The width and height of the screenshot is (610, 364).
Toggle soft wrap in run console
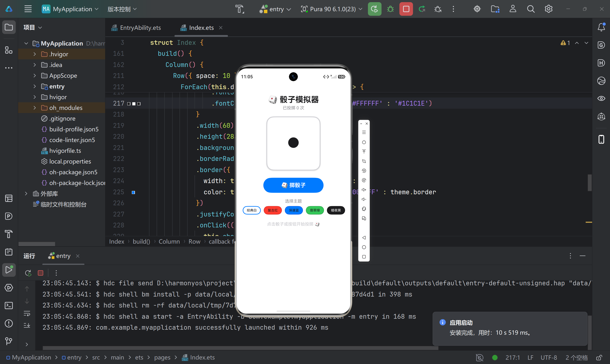pyautogui.click(x=27, y=313)
